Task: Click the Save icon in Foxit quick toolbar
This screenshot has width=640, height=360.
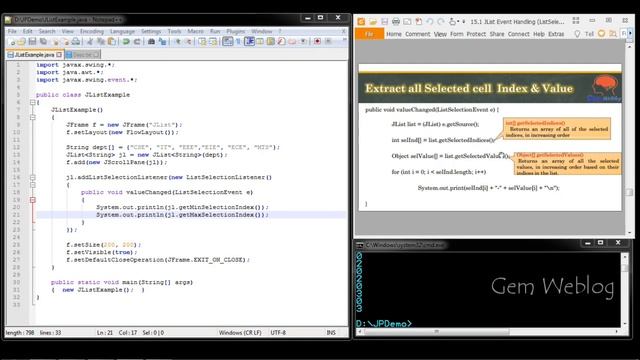Action: pyautogui.click(x=384, y=21)
